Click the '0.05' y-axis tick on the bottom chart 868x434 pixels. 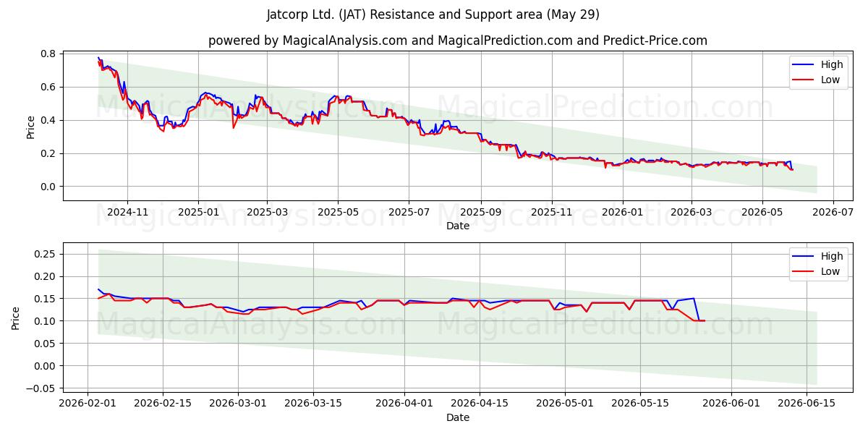(x=46, y=344)
